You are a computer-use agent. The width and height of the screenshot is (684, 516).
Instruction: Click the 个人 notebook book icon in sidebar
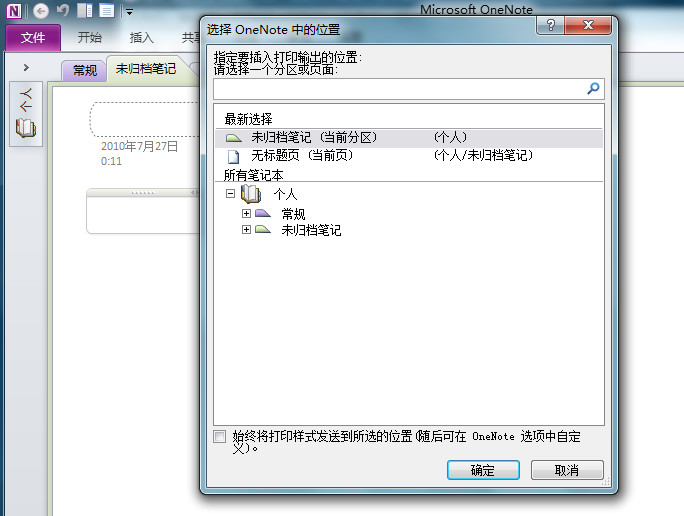coord(26,127)
